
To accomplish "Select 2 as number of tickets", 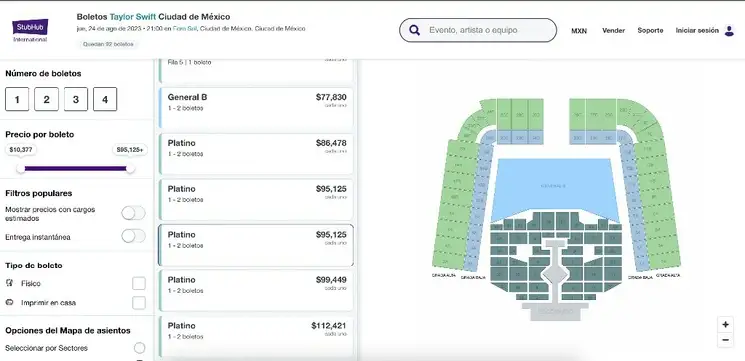I will [x=47, y=99].
